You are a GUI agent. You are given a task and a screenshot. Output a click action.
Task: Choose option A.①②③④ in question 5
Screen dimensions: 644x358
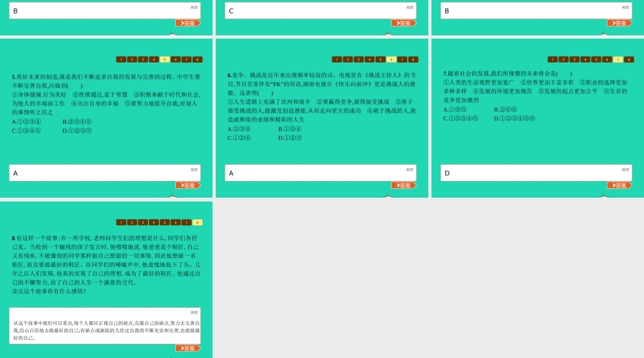point(26,122)
